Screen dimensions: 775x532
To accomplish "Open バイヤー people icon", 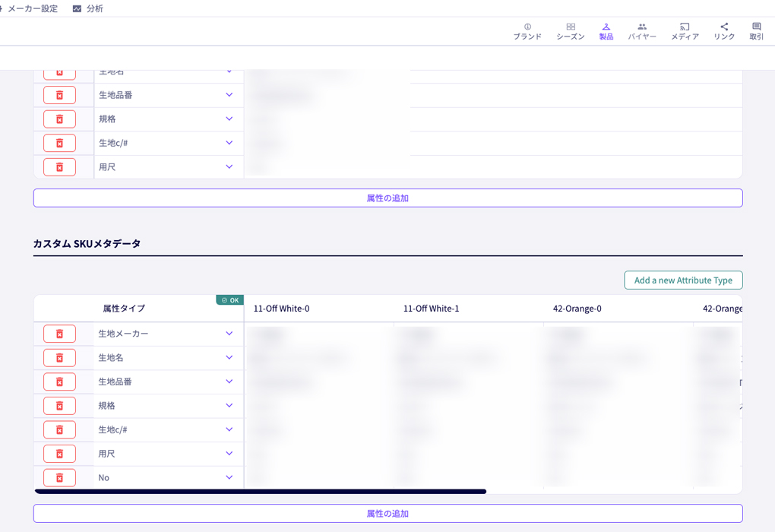I will (x=642, y=27).
